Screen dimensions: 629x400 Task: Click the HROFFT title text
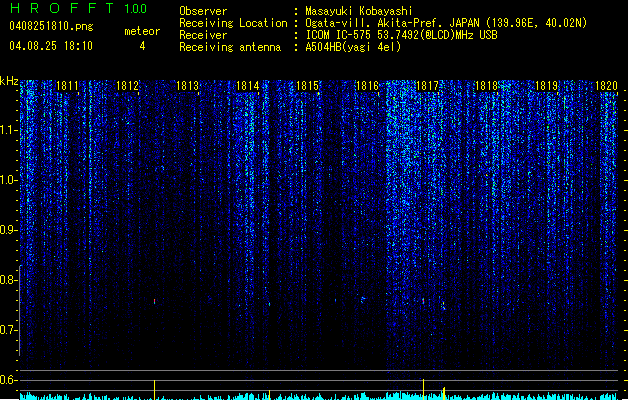click(62, 8)
